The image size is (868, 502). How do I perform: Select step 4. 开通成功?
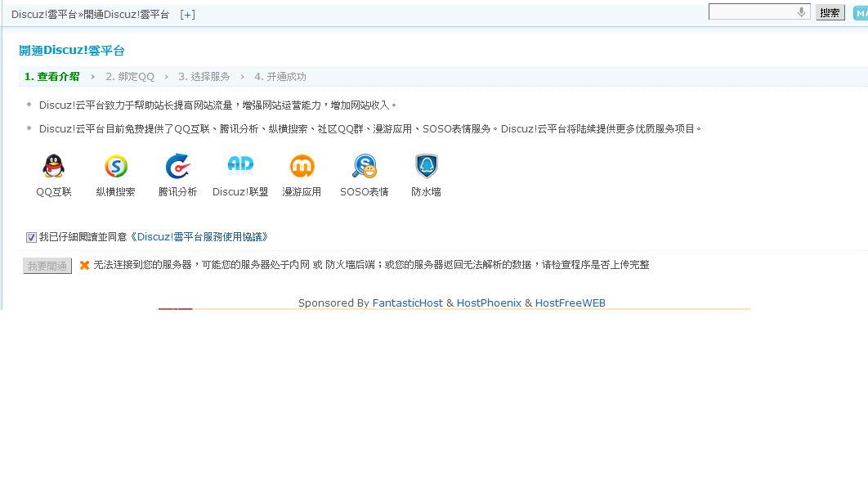[x=280, y=76]
